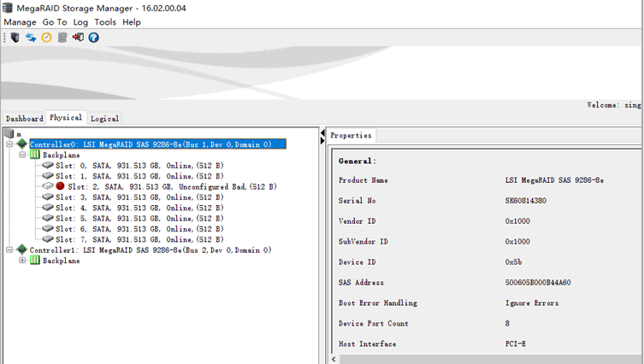
Task: Select Slot 5 SATA Online drive
Action: tap(139, 218)
